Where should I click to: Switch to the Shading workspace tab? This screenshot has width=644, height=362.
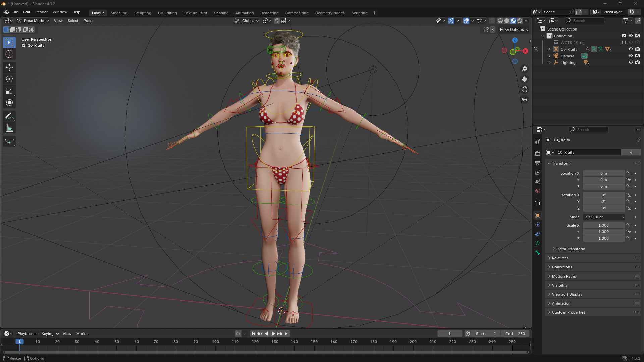[221, 13]
